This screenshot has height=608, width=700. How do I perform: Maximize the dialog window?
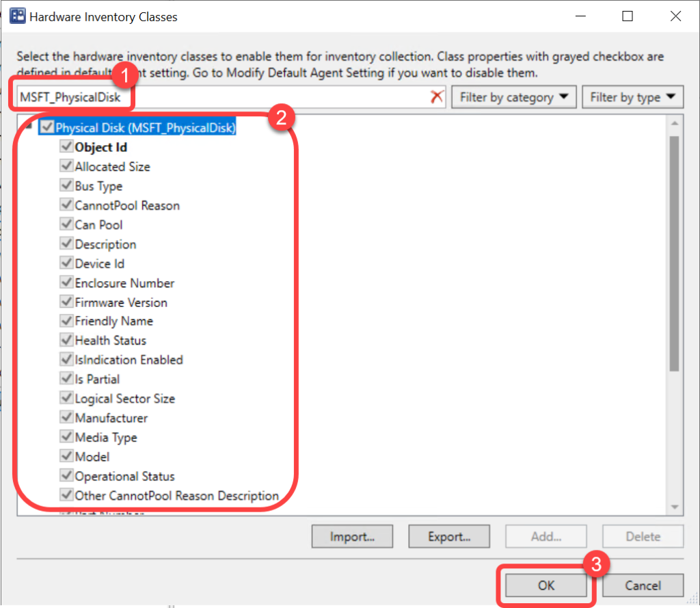(627, 17)
